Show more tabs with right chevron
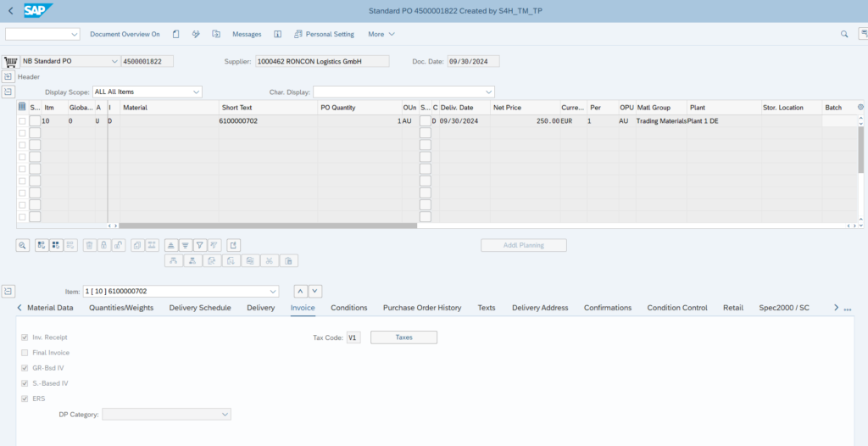 [x=836, y=308]
